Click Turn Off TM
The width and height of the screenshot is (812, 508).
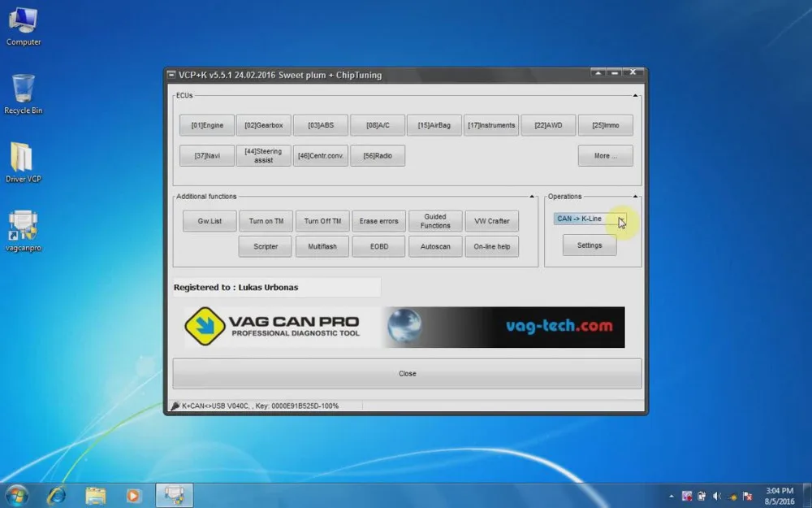322,221
